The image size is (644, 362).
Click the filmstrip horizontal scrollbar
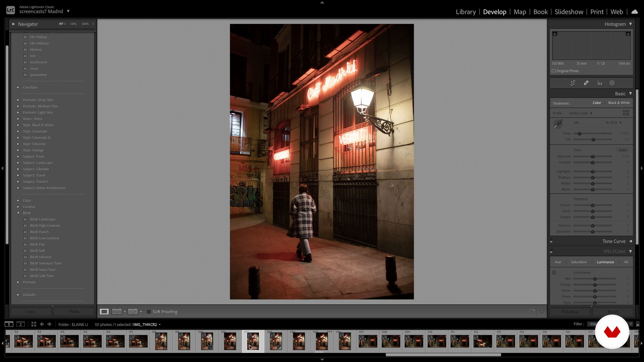coord(443,355)
